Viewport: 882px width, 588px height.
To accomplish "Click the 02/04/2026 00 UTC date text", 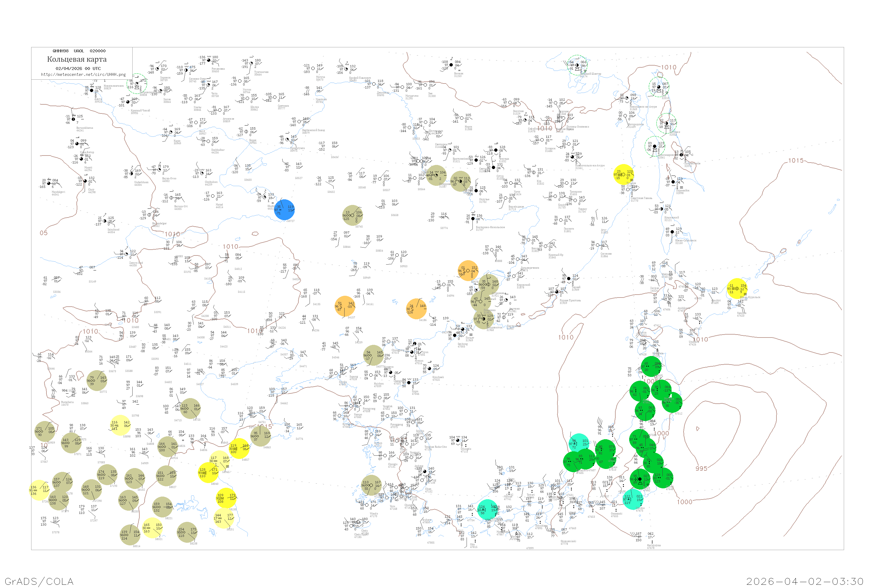I will coord(78,69).
